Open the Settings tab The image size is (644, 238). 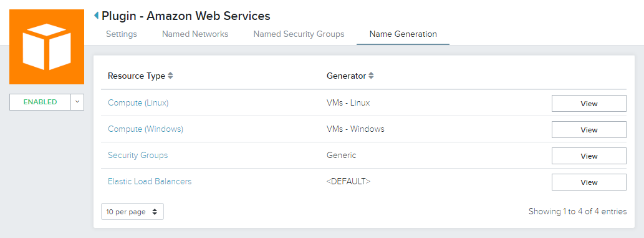click(x=122, y=34)
